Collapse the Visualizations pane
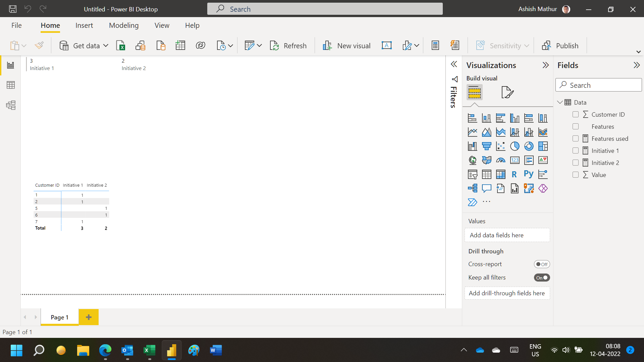 [x=546, y=65]
